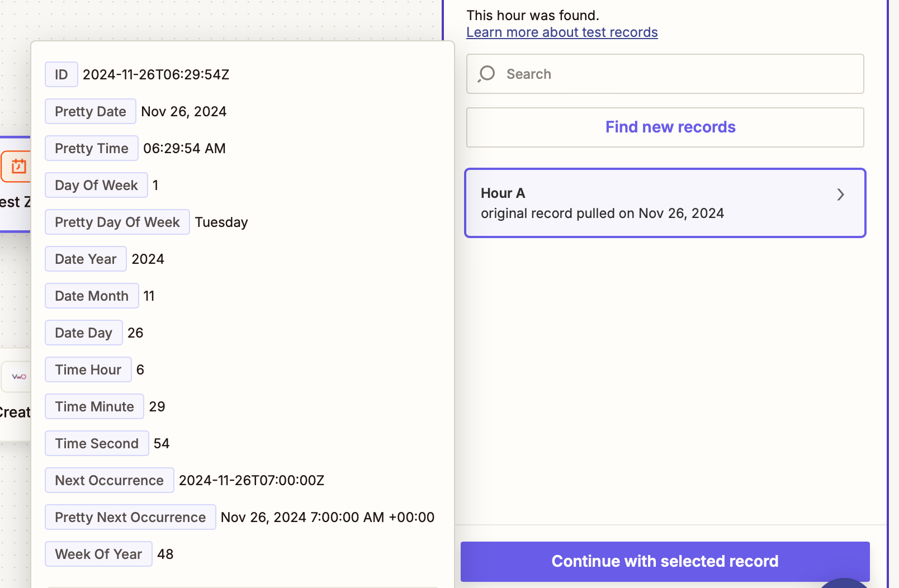Click the Pretty Date field tag

91,111
